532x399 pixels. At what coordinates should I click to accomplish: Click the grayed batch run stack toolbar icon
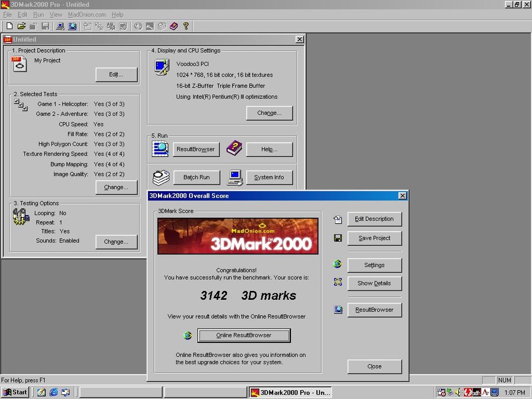tap(162, 26)
